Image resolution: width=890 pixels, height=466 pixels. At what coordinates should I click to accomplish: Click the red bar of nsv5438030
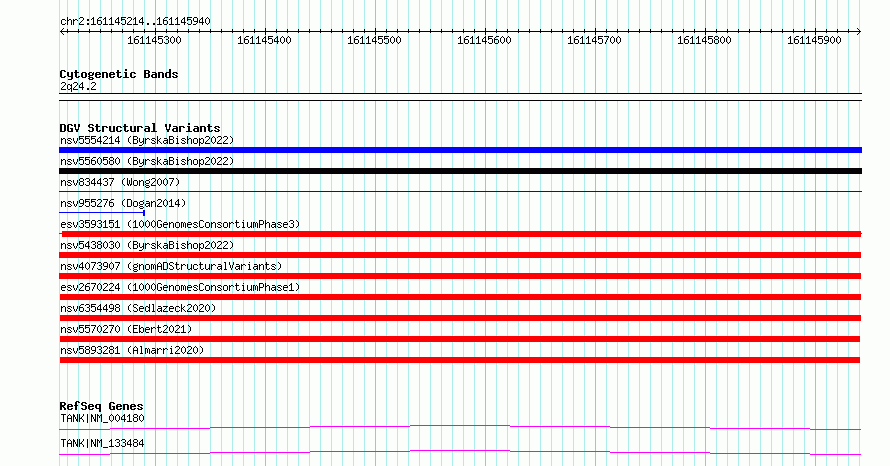click(x=460, y=255)
